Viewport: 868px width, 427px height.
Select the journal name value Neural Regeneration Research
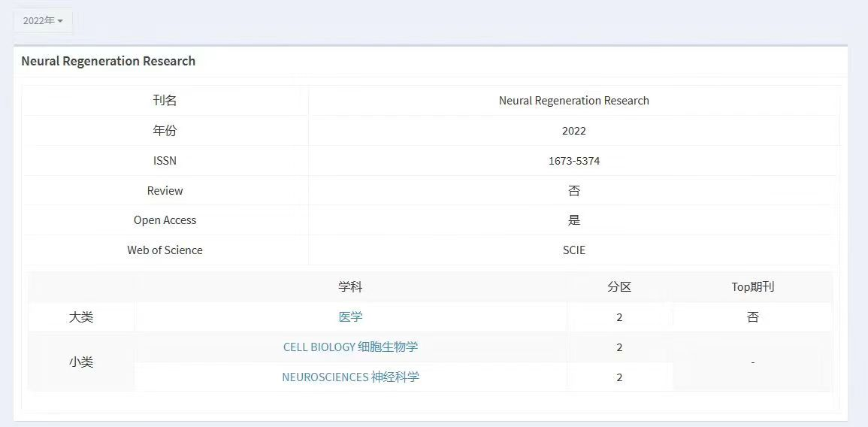point(574,101)
